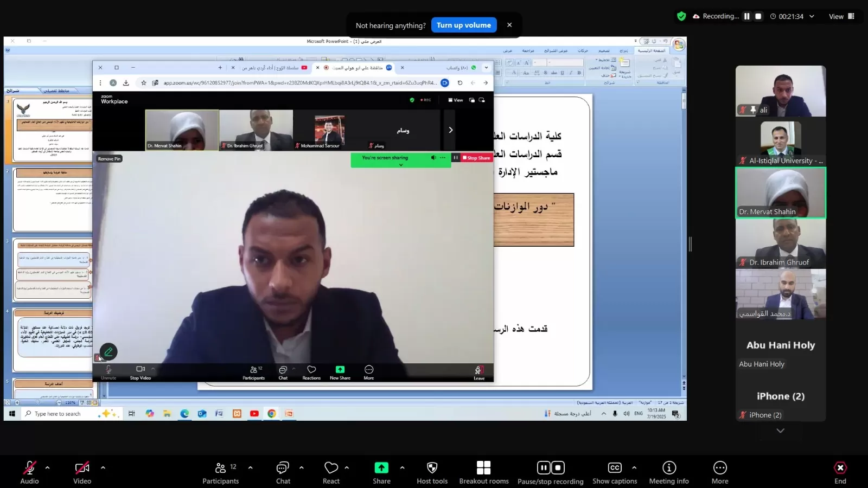Open Meeting info
Viewport: 868px width, 488px height.
click(x=669, y=472)
